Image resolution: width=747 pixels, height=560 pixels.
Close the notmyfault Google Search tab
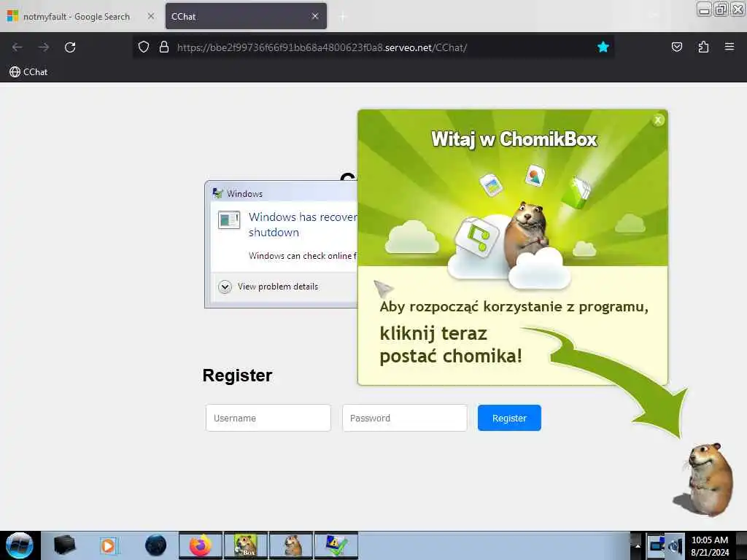tap(151, 16)
